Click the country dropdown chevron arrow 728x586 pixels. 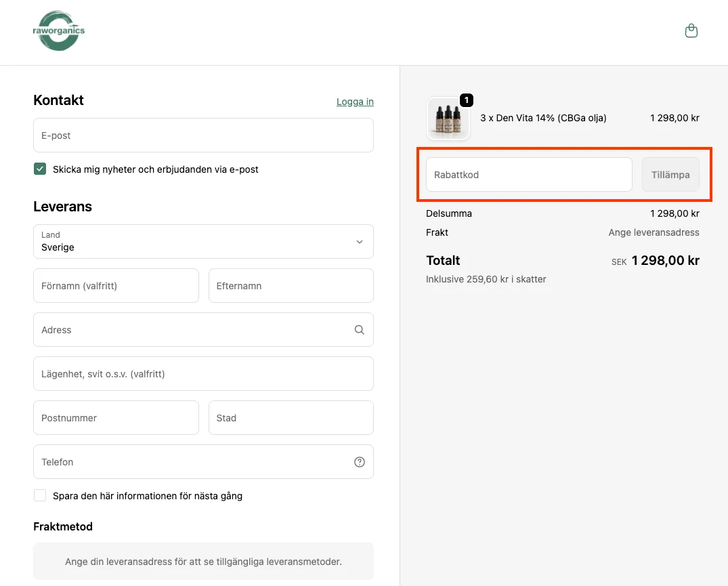click(359, 242)
